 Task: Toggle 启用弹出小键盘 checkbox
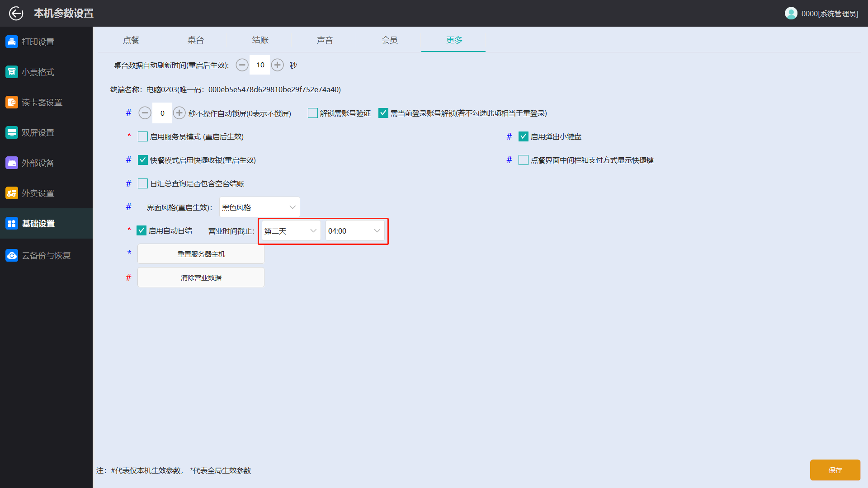pyautogui.click(x=524, y=136)
